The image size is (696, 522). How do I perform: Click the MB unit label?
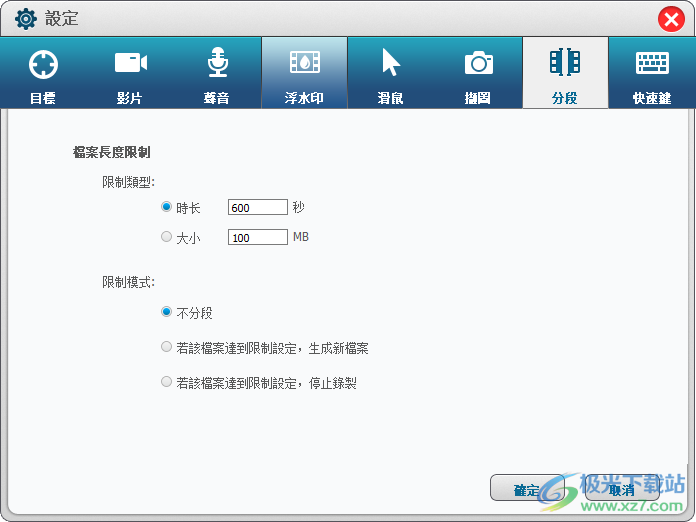click(301, 237)
